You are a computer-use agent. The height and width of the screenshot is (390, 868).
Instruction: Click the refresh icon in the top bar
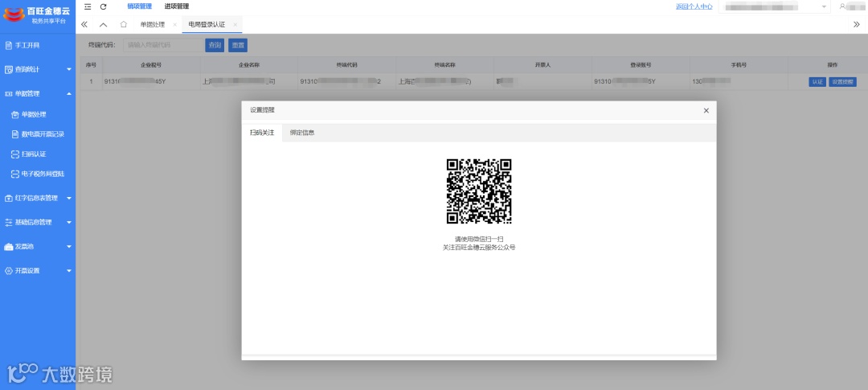point(103,6)
